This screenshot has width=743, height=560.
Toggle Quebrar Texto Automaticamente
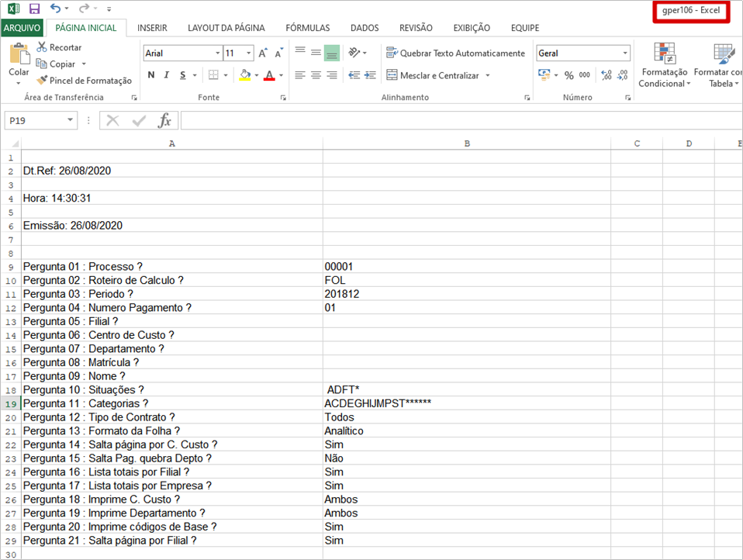pyautogui.click(x=455, y=53)
